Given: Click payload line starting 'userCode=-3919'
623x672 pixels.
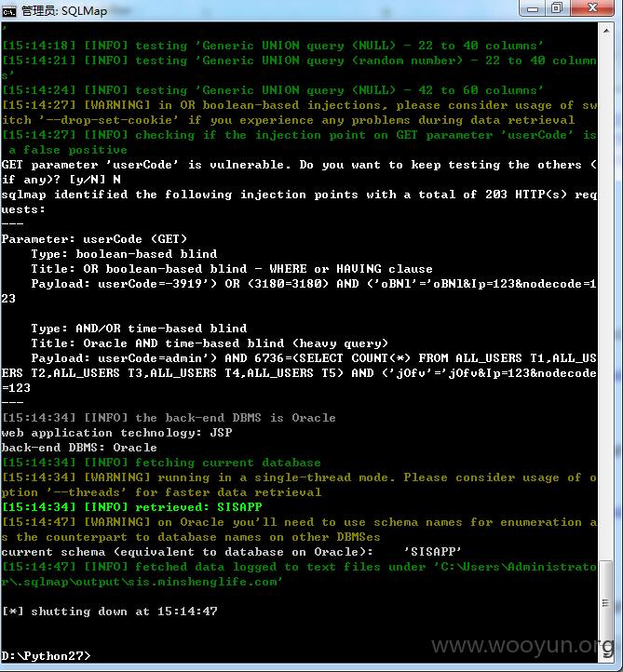Looking at the screenshot, I should [314, 284].
